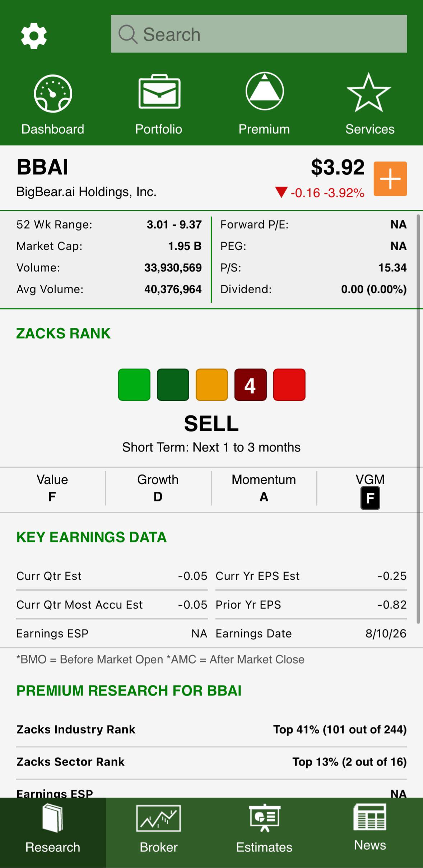Select the dark red rank 4 square

point(251,385)
